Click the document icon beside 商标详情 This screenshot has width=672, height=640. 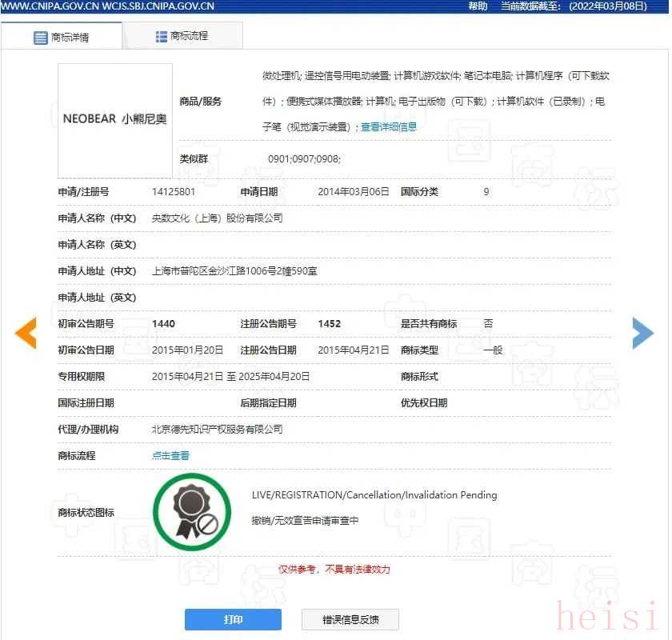point(41,38)
